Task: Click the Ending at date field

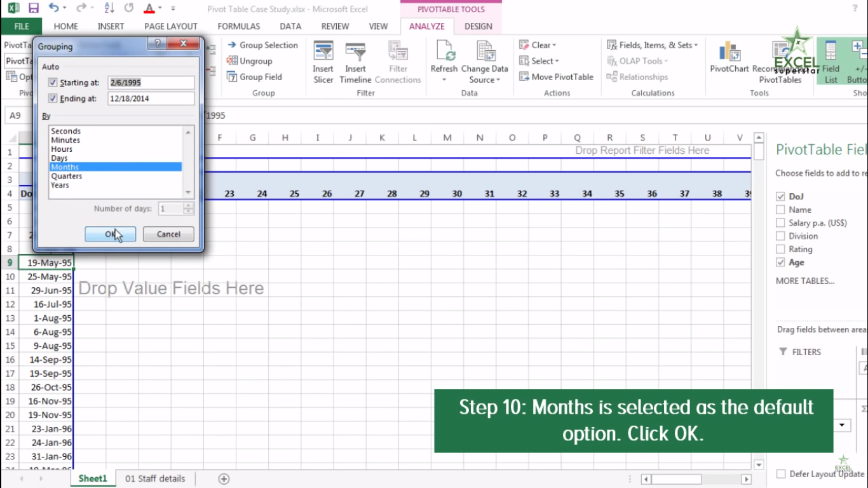Action: click(151, 98)
